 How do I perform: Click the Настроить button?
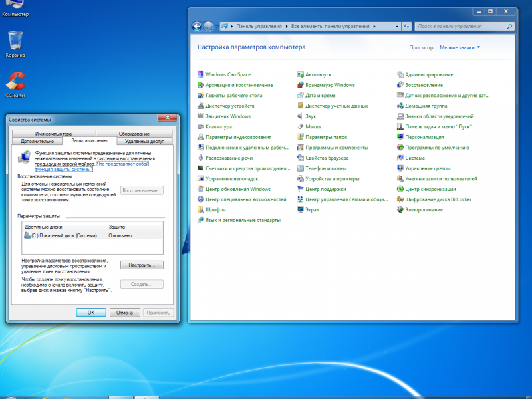tap(142, 265)
